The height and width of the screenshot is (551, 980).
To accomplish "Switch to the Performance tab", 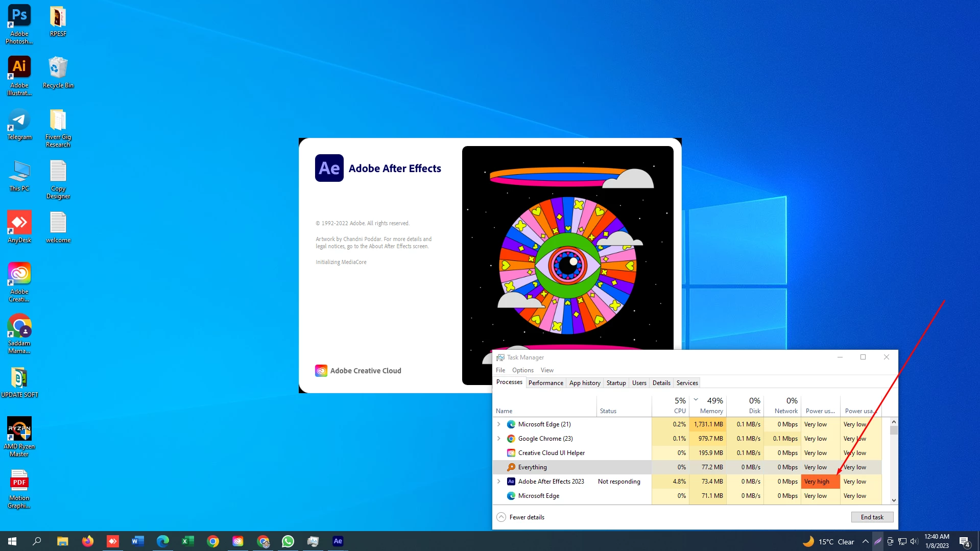I will (x=546, y=383).
